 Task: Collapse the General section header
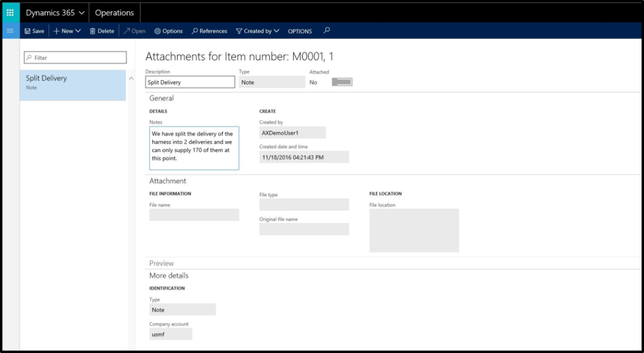click(162, 98)
